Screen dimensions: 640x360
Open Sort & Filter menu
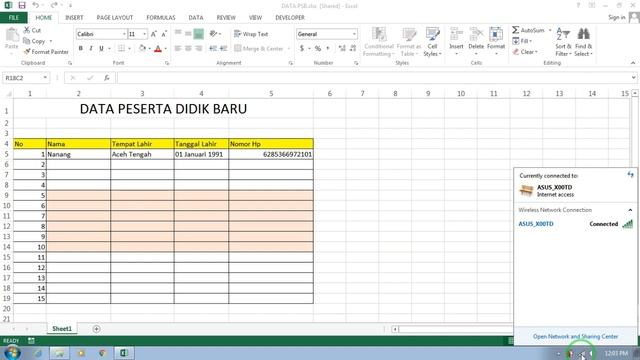click(563, 42)
